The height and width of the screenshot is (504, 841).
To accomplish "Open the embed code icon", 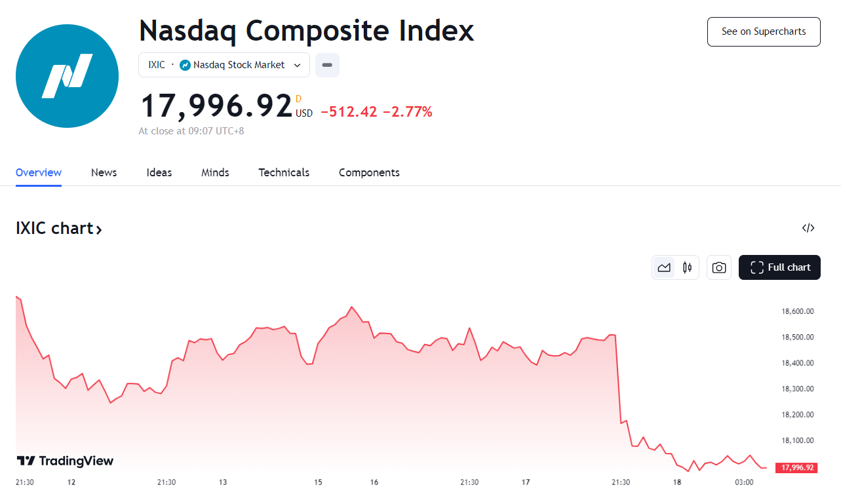I will (x=808, y=228).
